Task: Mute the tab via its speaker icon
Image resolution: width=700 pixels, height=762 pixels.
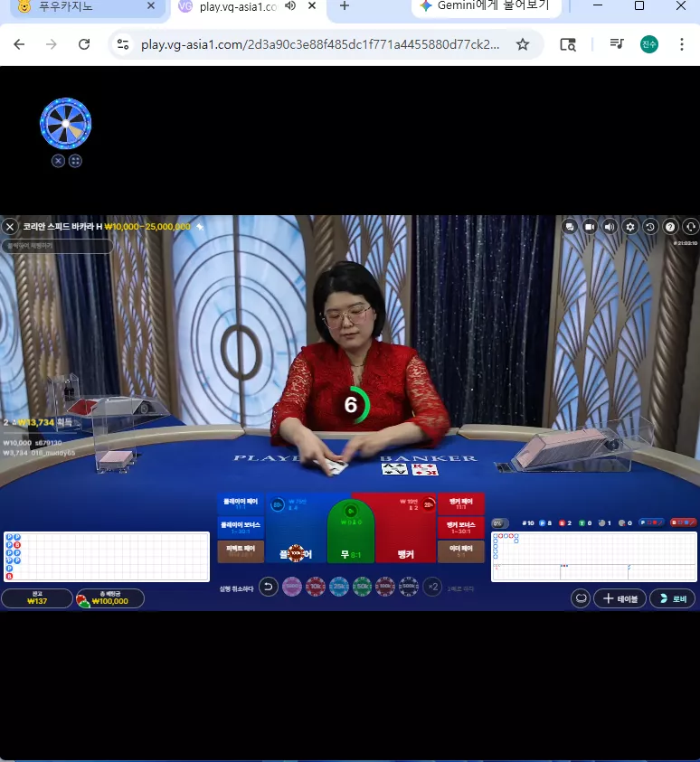Action: [x=290, y=5]
